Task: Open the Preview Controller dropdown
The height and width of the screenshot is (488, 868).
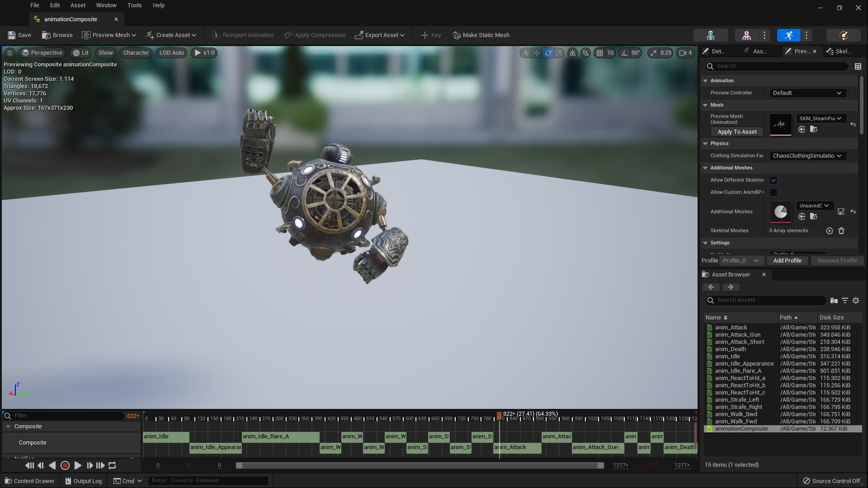Action: (807, 93)
